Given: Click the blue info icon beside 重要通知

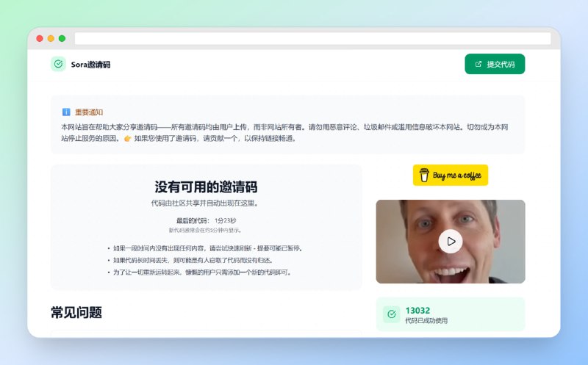Looking at the screenshot, I should tap(66, 112).
